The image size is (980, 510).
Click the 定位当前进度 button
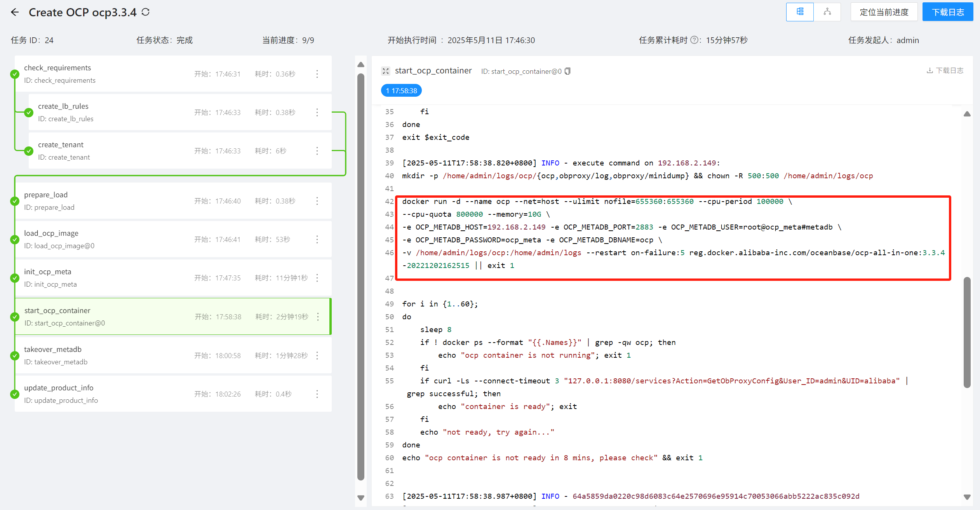884,12
